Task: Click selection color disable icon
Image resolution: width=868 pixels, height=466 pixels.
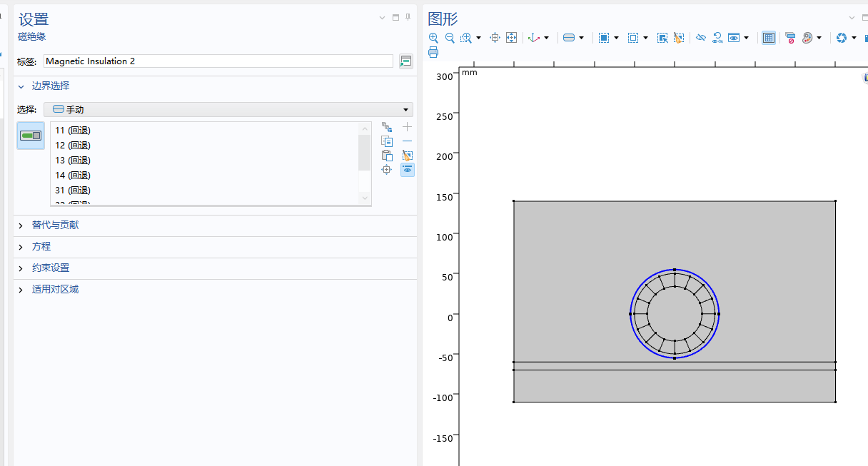Action: [x=790, y=38]
